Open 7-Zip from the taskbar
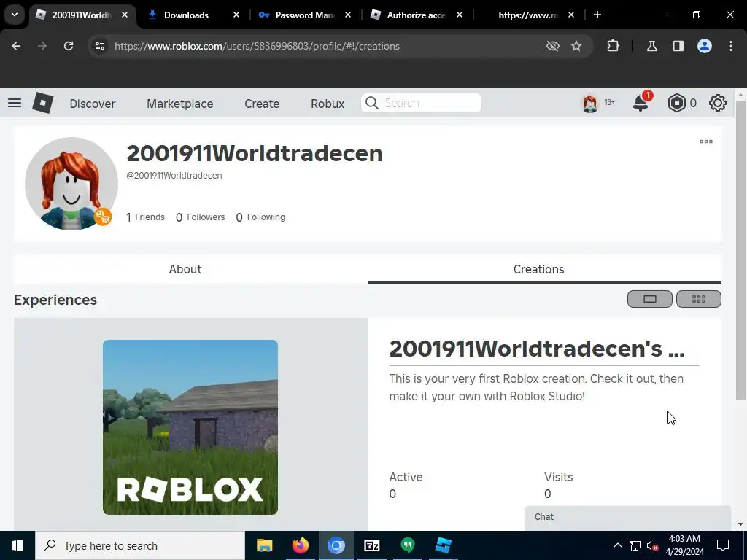The width and height of the screenshot is (747, 560). point(371,545)
